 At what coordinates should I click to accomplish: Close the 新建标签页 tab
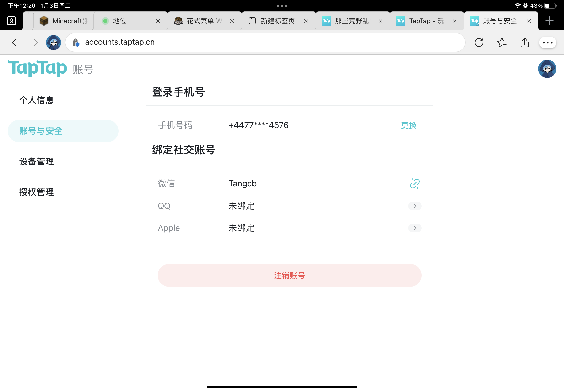[x=306, y=21]
